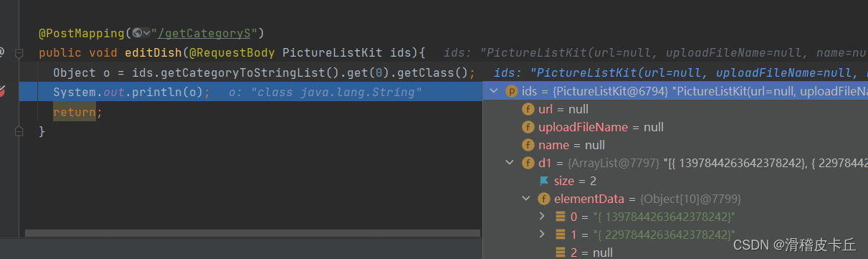Collapse the d1 ArrayList node

pos(510,163)
